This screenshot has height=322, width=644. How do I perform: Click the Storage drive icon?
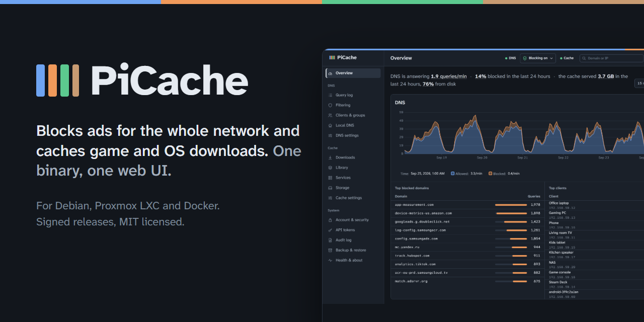click(x=330, y=188)
